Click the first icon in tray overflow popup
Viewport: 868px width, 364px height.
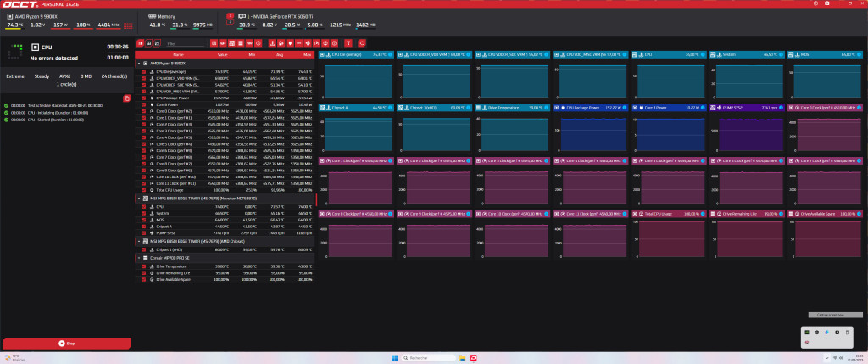click(807, 332)
